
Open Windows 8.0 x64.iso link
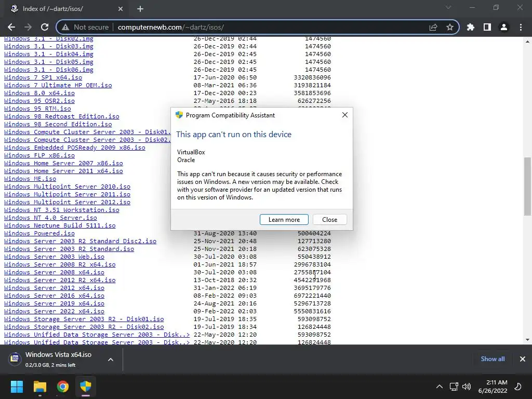coord(39,93)
